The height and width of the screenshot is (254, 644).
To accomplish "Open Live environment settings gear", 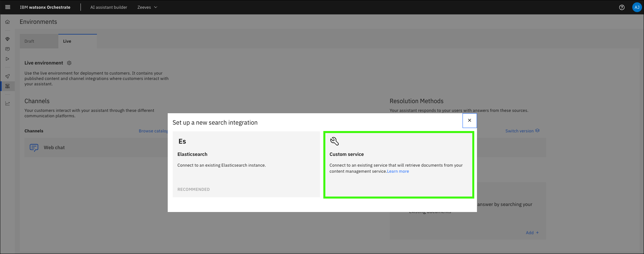I will click(x=69, y=63).
